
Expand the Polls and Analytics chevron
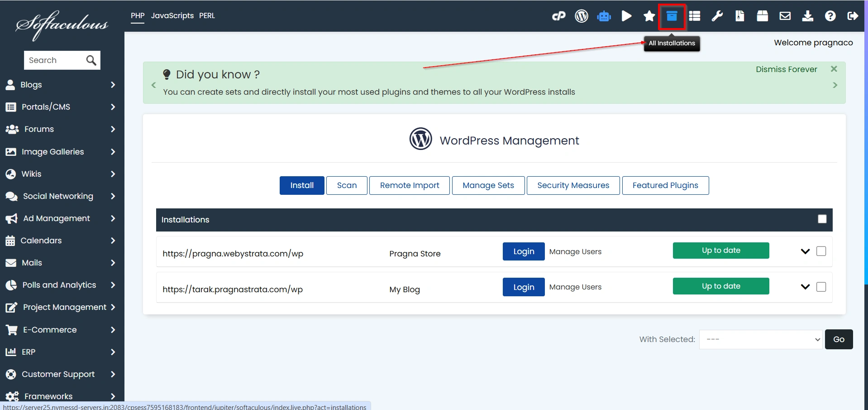point(113,285)
